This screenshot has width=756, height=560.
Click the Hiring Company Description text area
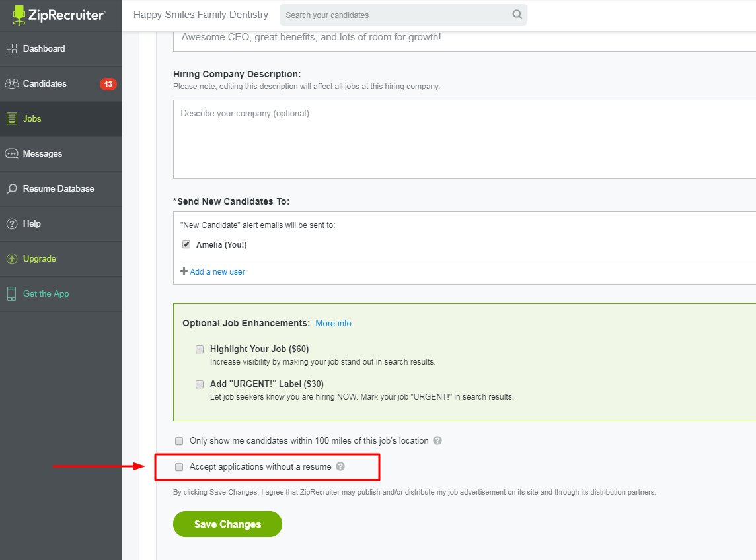click(463, 139)
